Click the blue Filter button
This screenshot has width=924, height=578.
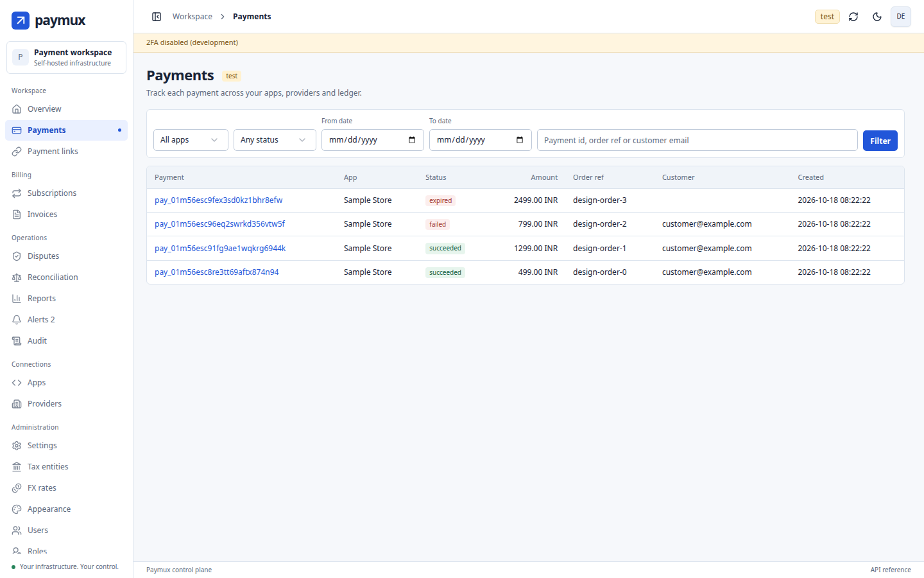coord(880,141)
